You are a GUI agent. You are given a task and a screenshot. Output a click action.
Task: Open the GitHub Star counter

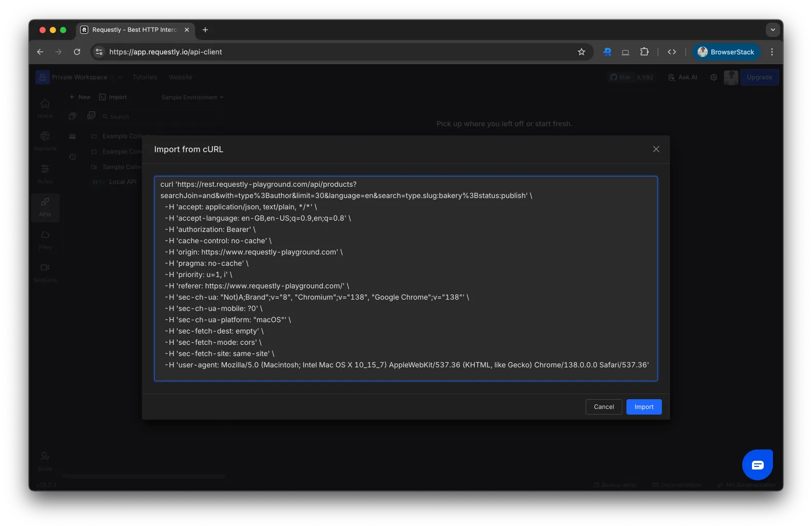632,77
